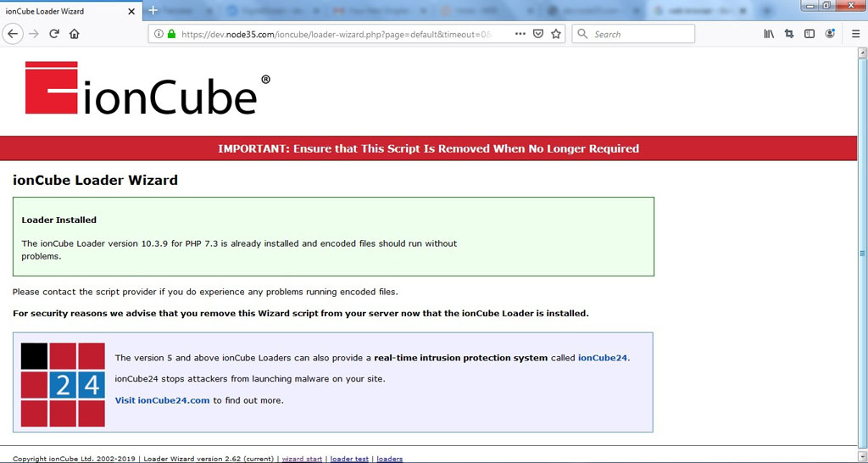Open the wizard start footer link
The width and height of the screenshot is (868, 463).
click(302, 459)
